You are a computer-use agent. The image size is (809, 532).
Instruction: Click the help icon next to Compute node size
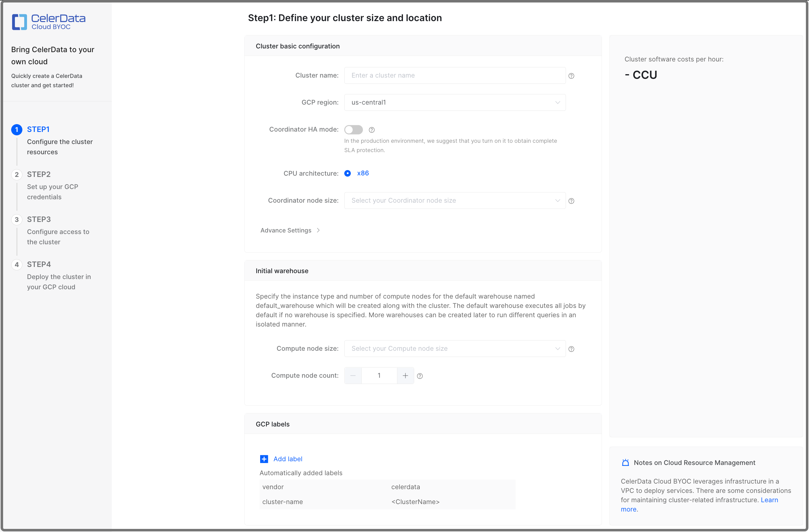tap(572, 349)
